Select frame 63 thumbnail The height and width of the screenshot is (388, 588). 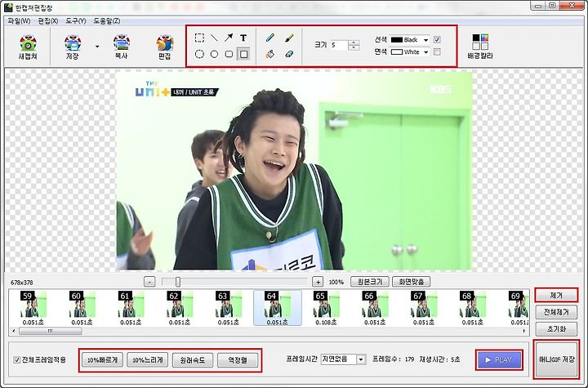tap(229, 308)
